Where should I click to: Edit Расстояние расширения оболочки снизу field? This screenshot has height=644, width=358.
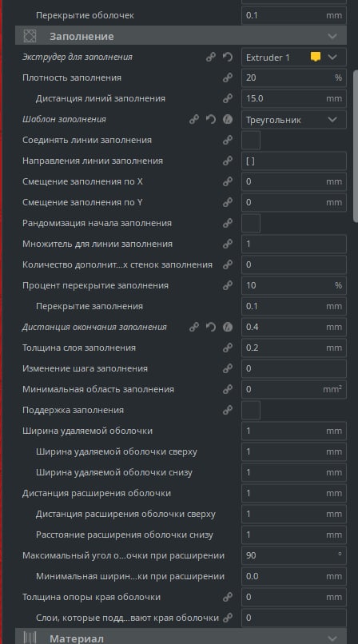tap(294, 535)
